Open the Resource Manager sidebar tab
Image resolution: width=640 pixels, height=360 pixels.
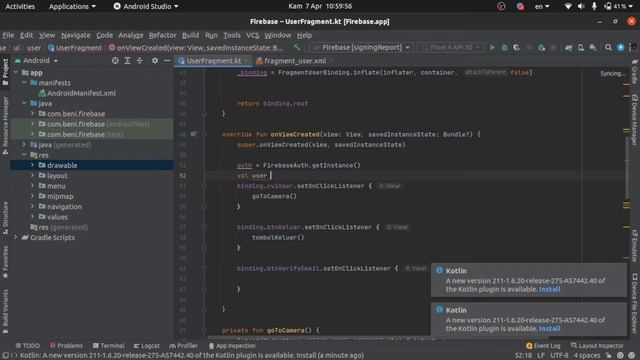click(x=5, y=126)
